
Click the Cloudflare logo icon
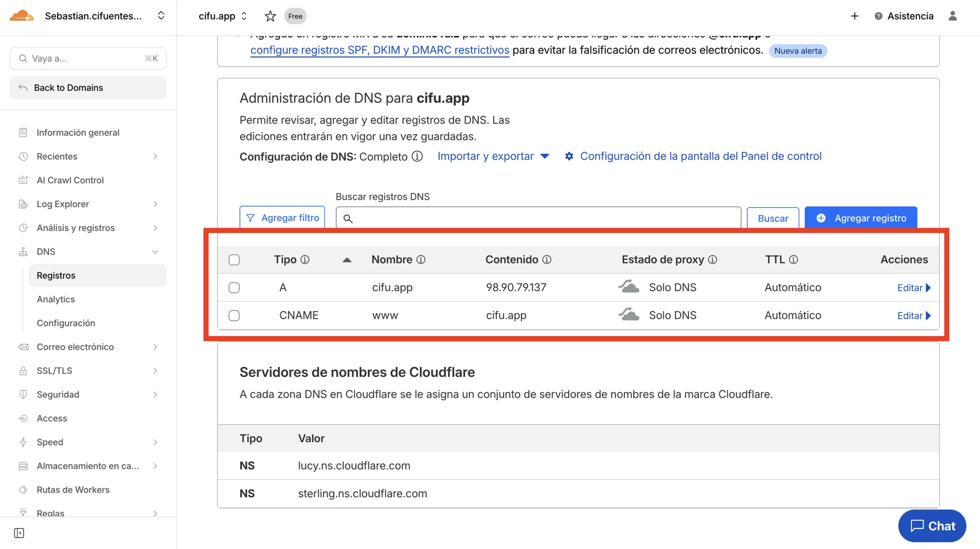coord(22,16)
